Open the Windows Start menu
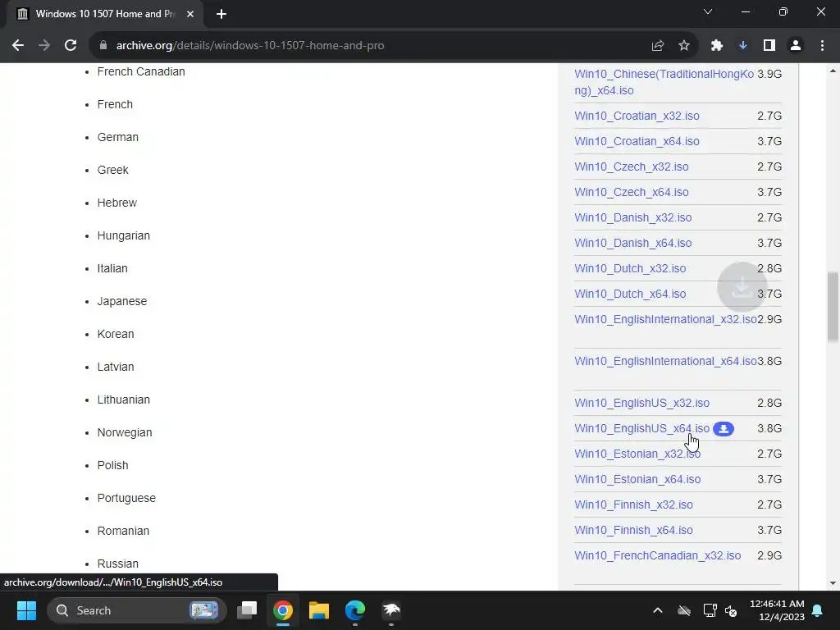Screen dimensions: 840x630 click(x=26, y=610)
